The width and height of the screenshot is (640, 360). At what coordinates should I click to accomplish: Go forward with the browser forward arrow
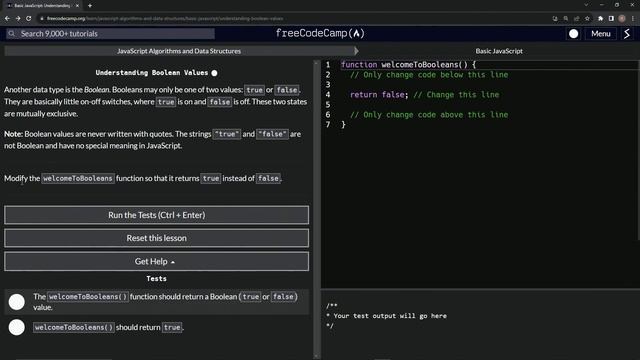point(18,18)
